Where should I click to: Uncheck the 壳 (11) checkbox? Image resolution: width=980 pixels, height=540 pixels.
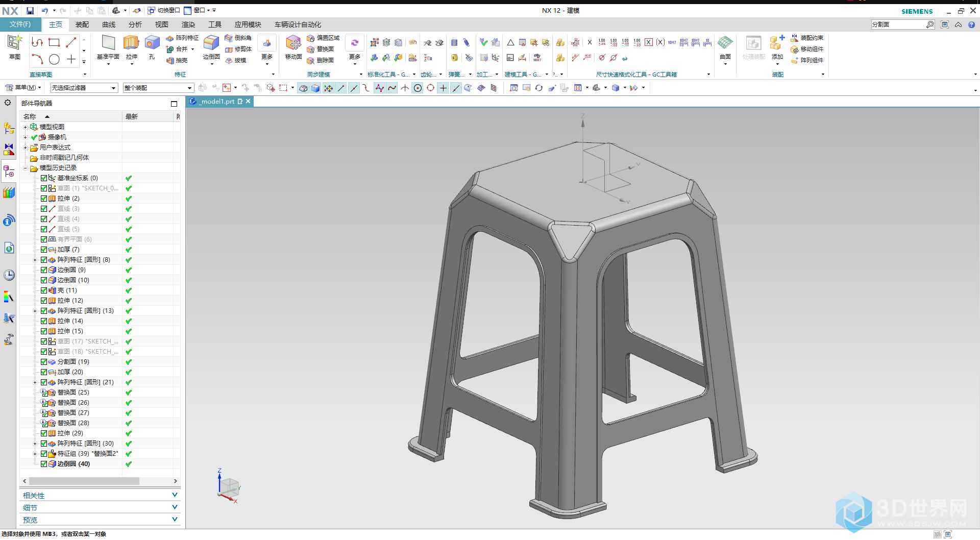pos(44,290)
